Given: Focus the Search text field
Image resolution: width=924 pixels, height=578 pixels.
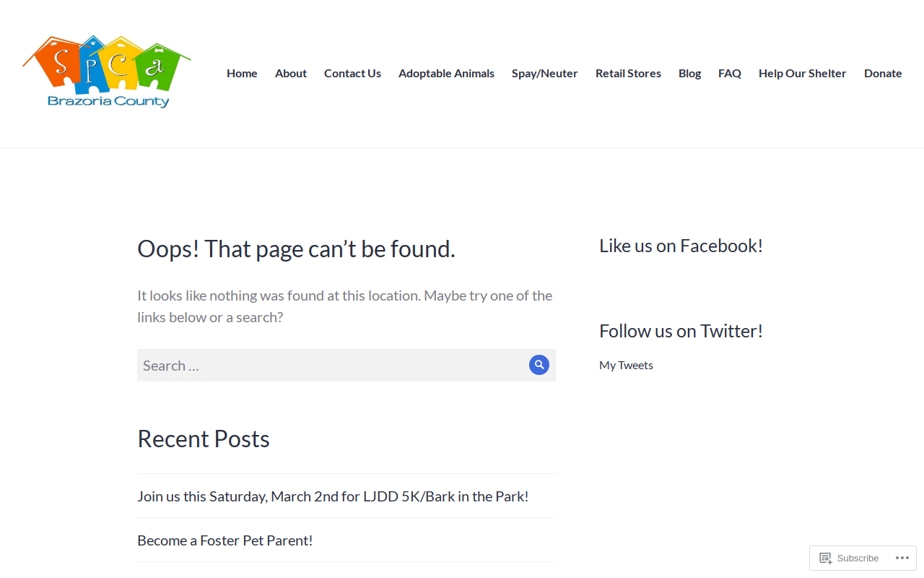Looking at the screenshot, I should pos(332,365).
